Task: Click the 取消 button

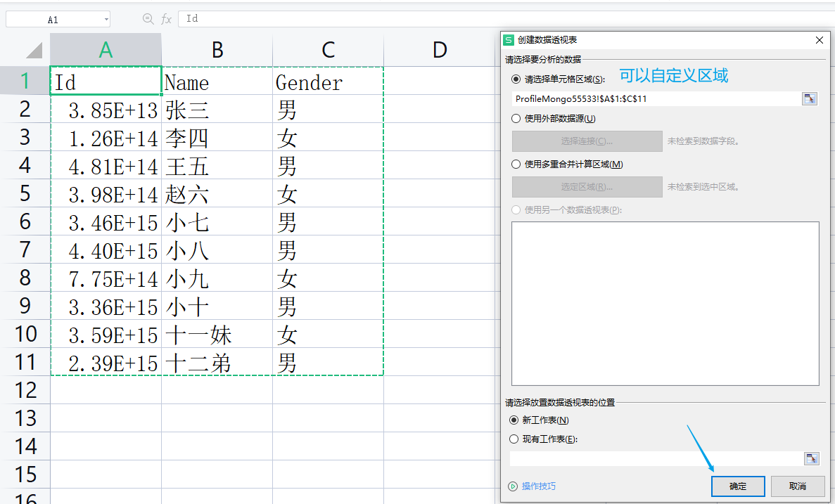Action: click(x=797, y=486)
